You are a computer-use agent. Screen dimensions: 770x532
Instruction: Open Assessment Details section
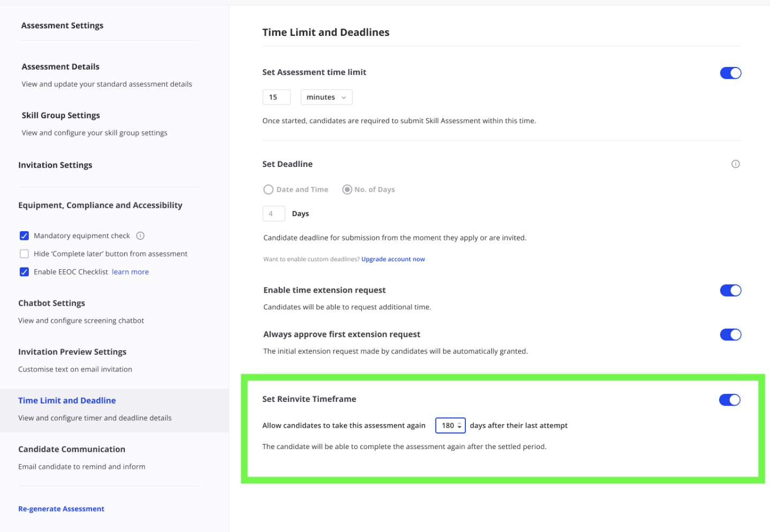[x=61, y=67]
